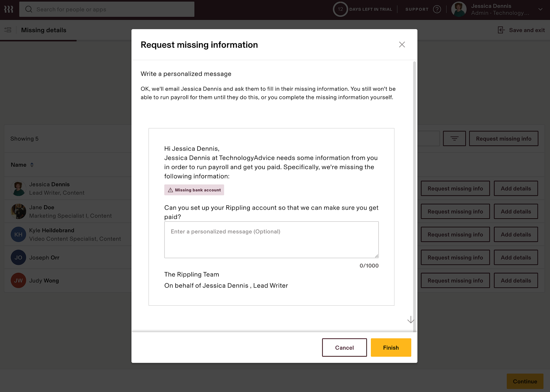550x392 pixels.
Task: Add details for Jessica Dennis row
Action: pyautogui.click(x=516, y=188)
